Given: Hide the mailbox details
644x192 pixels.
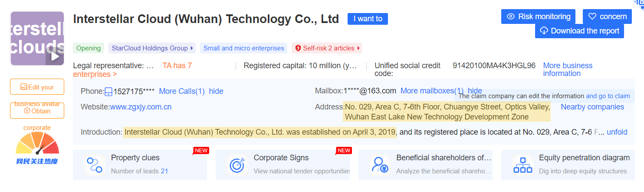Looking at the screenshot, I should (x=475, y=91).
